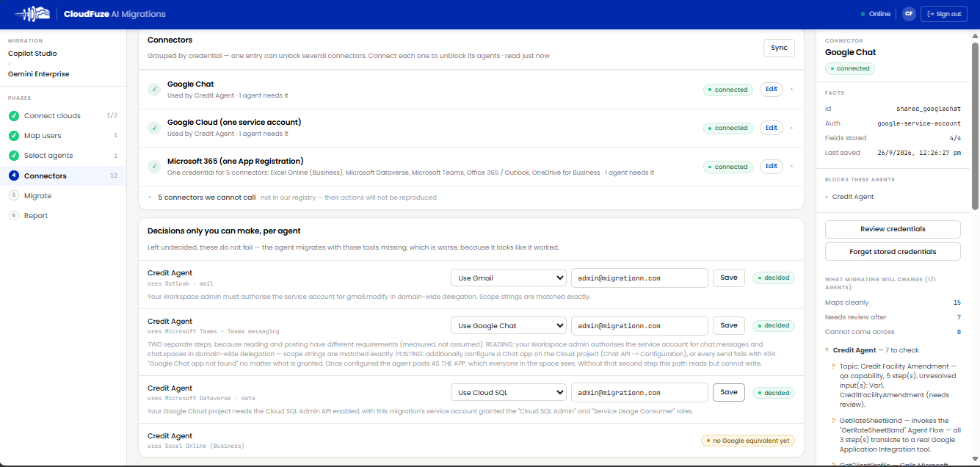Select the Connectors phase
Image resolution: width=980 pixels, height=467 pixels.
[63, 175]
